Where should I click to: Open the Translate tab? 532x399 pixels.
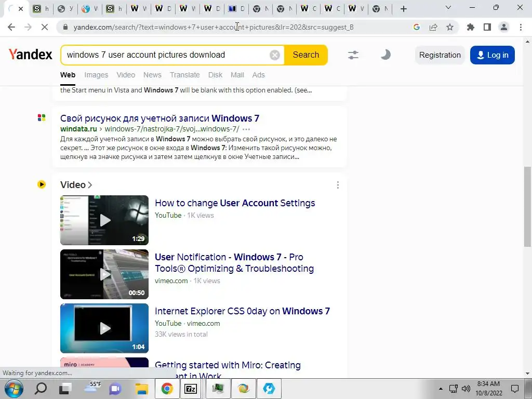(184, 75)
